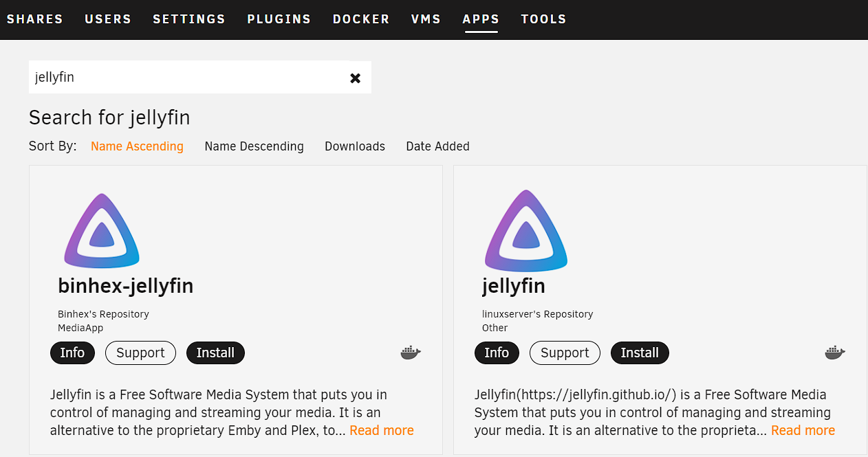Click the Docker whale icon on binhex-jellyfin card
Screen dimensions: 868x457
click(x=411, y=353)
